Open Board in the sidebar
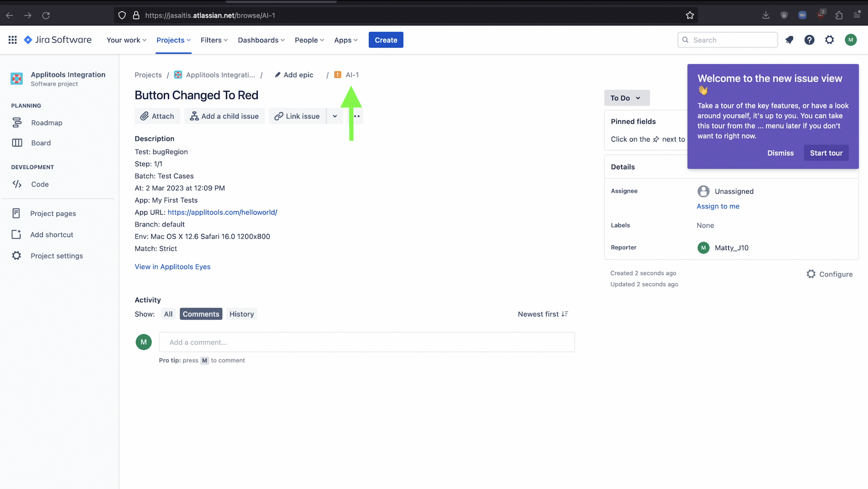Viewport: 868px width, 489px height. pos(41,143)
